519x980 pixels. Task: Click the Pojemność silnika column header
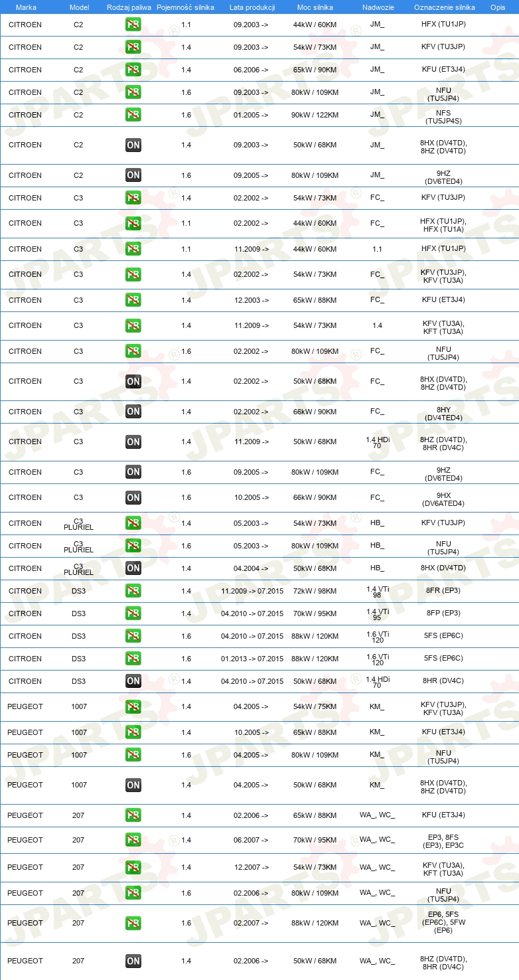[186, 7]
